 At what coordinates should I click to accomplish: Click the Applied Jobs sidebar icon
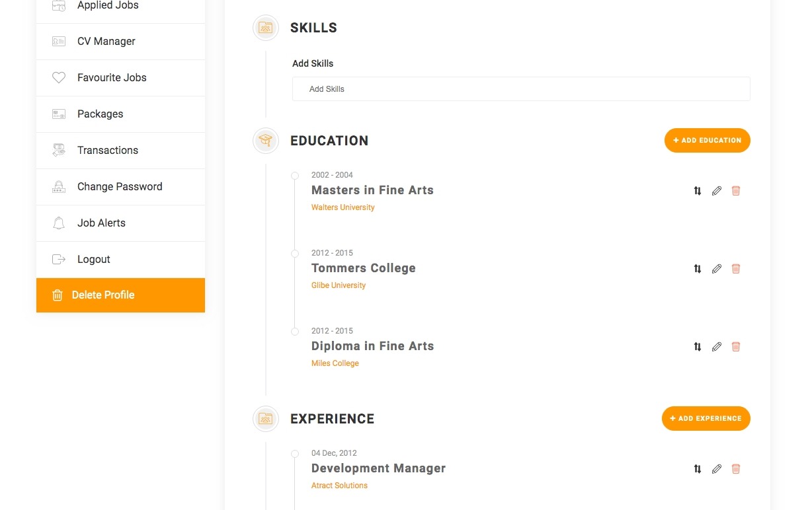tap(59, 6)
